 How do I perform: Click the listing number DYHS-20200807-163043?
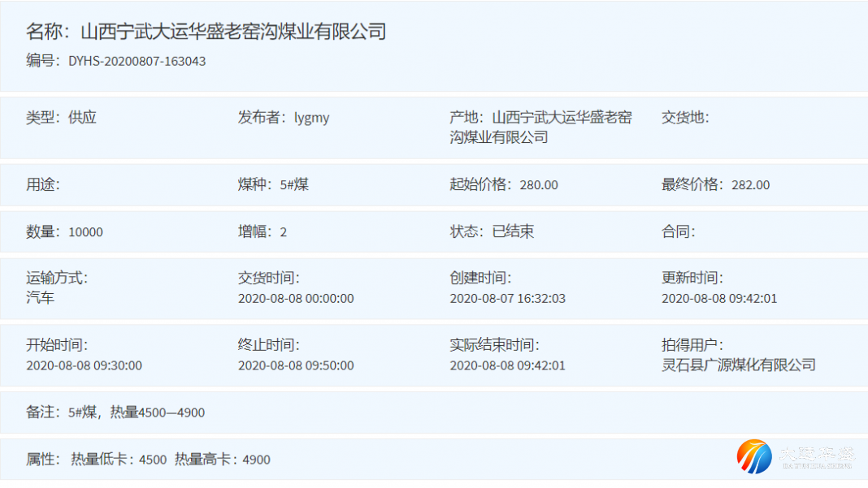coord(137,61)
